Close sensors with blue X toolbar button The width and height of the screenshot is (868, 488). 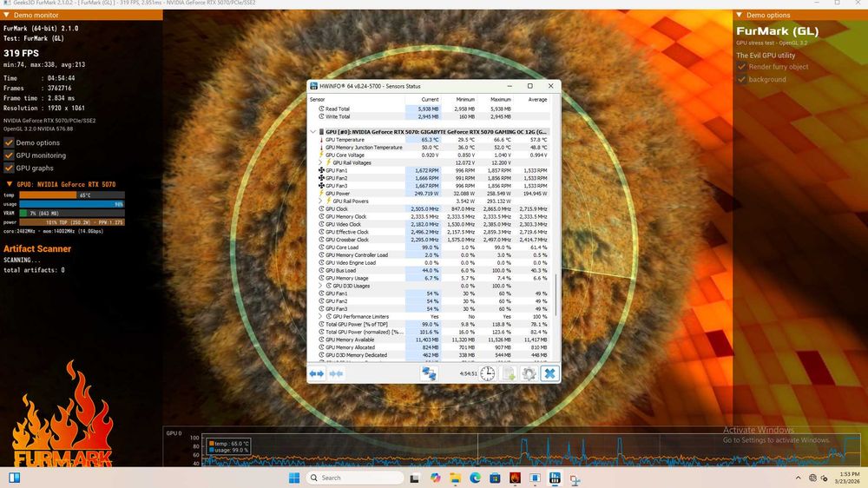coord(549,374)
